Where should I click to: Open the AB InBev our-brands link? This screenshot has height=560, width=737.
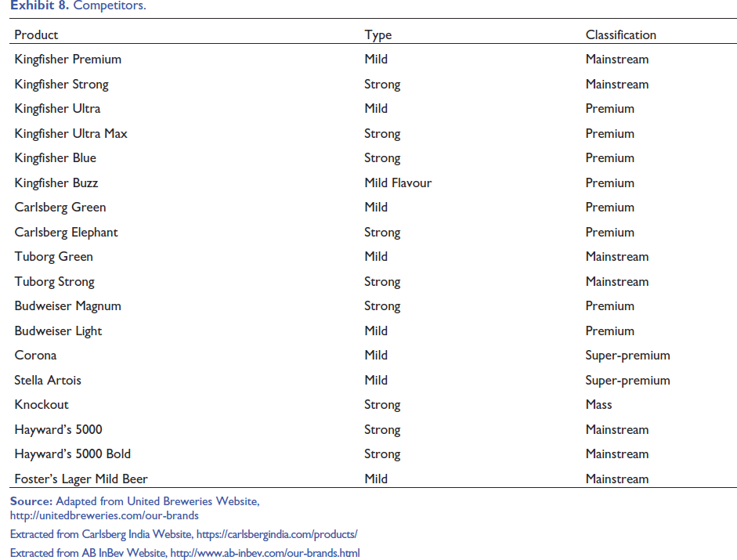point(265,554)
